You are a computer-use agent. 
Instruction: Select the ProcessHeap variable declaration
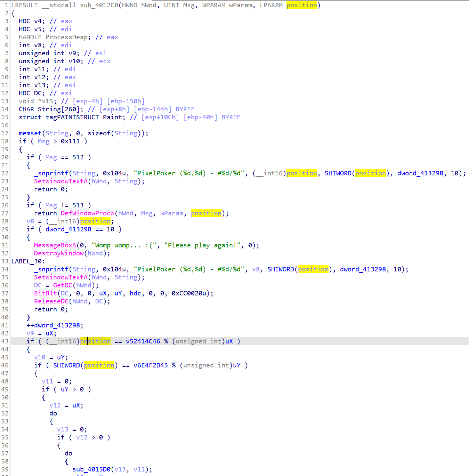click(68, 37)
